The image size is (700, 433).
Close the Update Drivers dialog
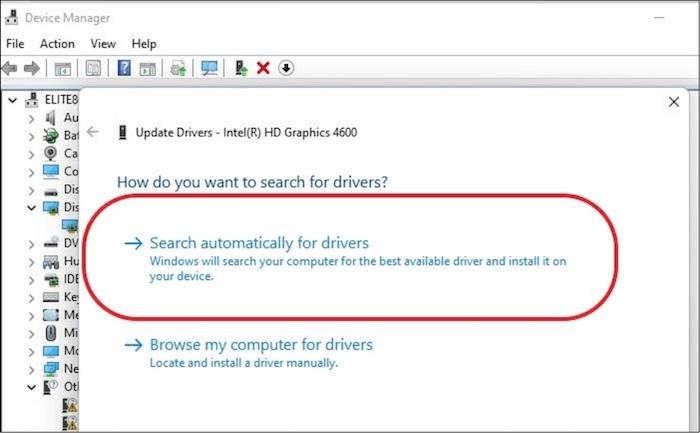point(674,102)
